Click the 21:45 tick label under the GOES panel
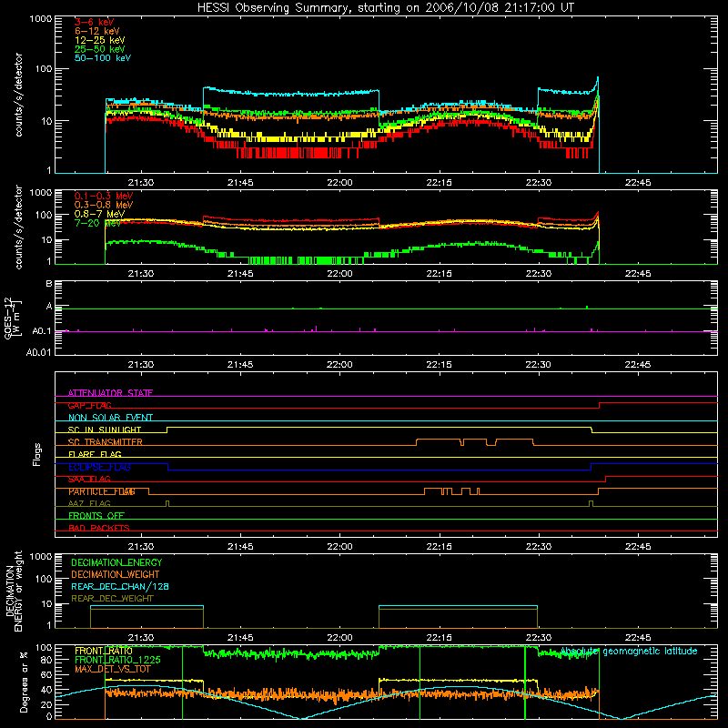 point(240,365)
